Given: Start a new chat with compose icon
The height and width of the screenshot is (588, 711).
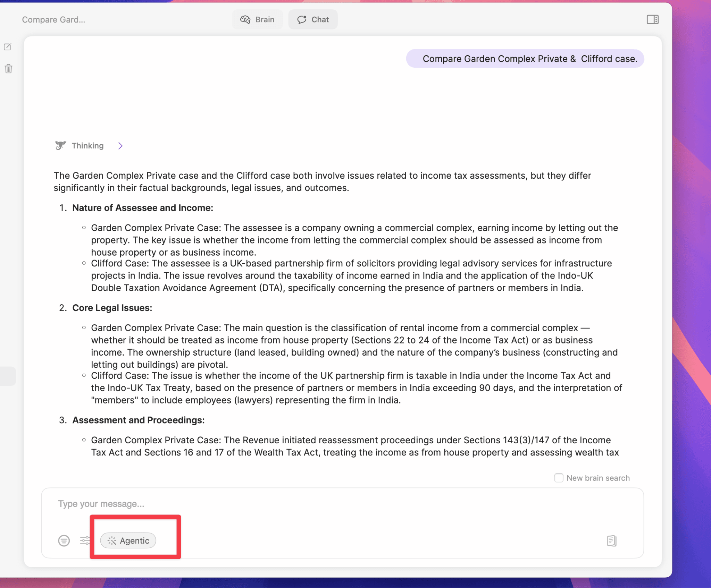Looking at the screenshot, I should pos(8,46).
